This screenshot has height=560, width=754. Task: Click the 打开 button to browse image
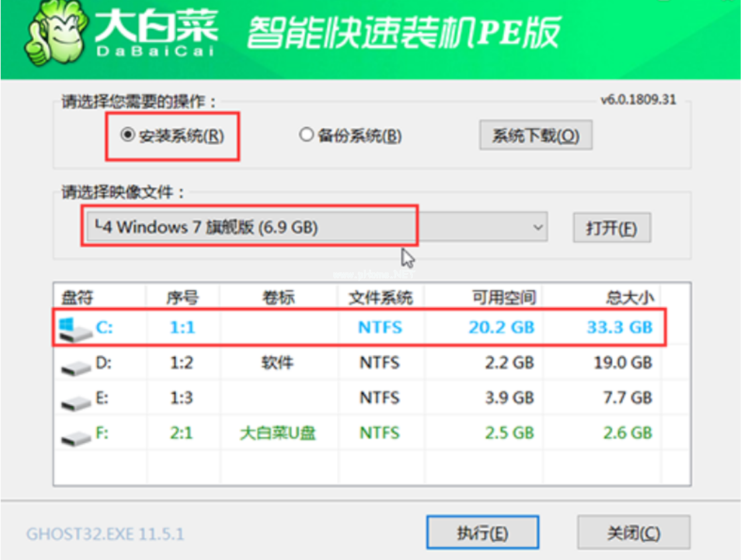pos(611,229)
